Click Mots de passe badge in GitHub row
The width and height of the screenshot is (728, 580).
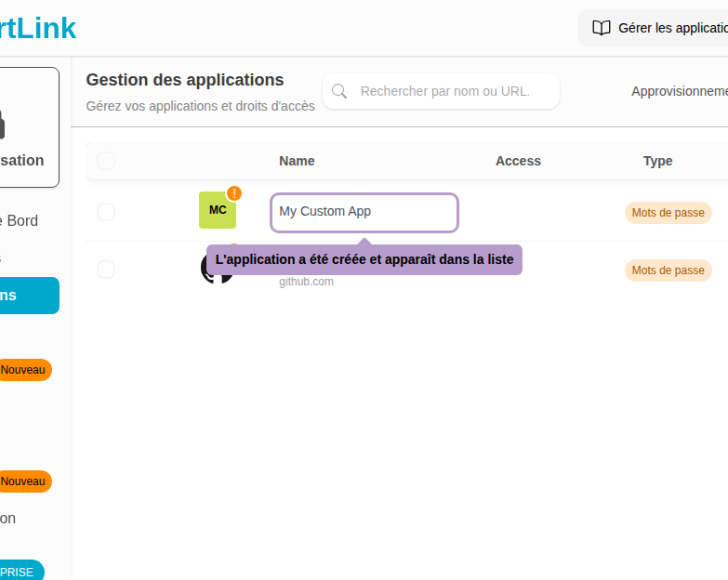pyautogui.click(x=668, y=270)
